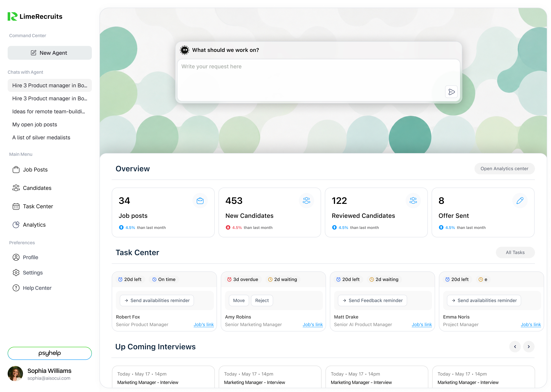This screenshot has width=551, height=392.
Task: Open Profile preferences
Action: point(25,257)
